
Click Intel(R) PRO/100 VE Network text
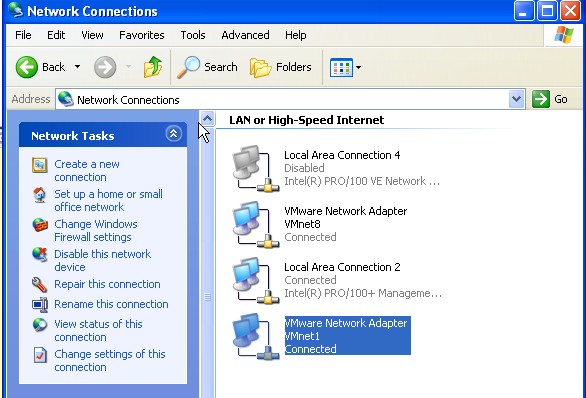(362, 181)
